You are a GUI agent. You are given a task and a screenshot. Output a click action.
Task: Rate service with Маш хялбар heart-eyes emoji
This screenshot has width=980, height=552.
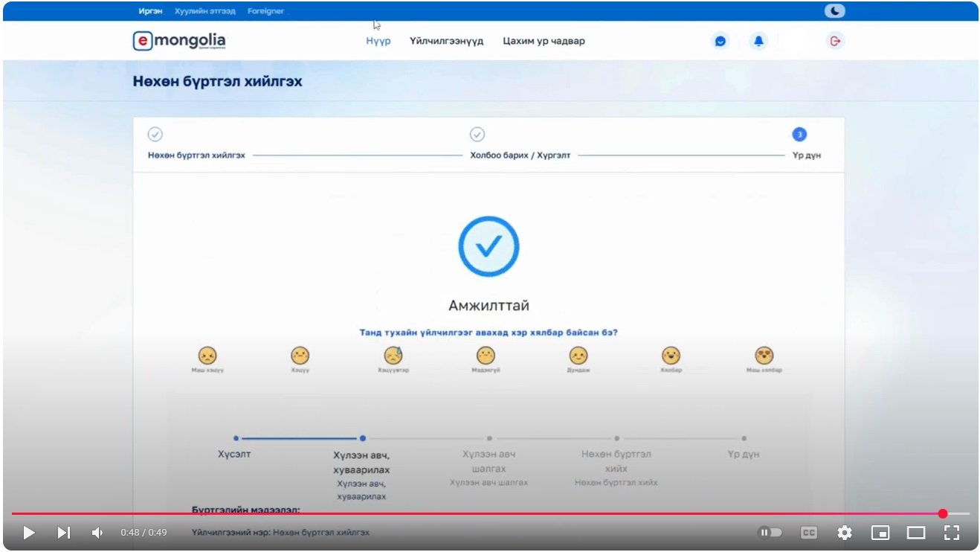coord(764,355)
